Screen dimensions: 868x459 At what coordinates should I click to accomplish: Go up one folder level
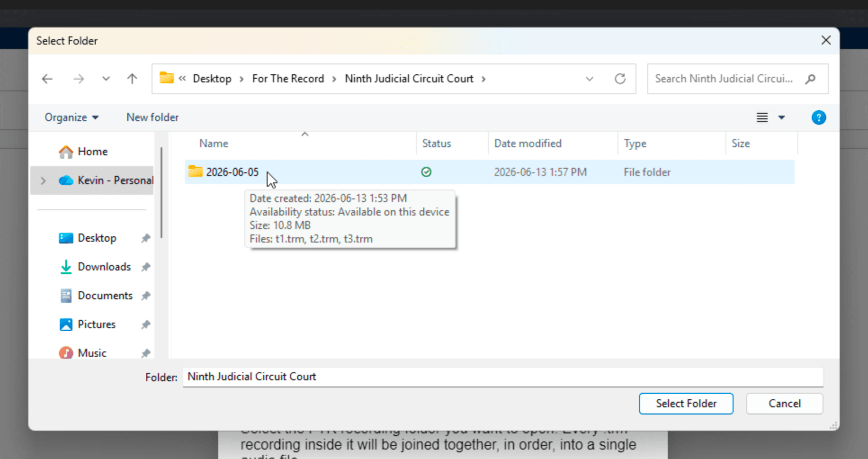(132, 79)
